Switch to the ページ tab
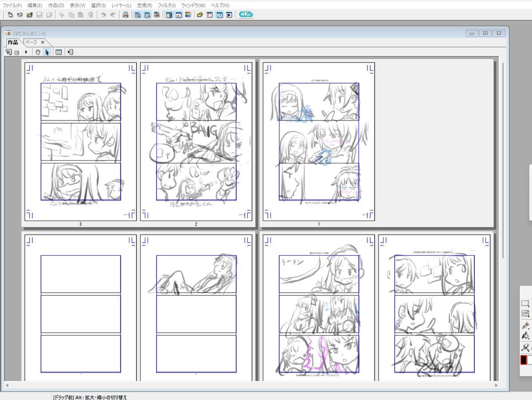This screenshot has width=532, height=400. click(31, 42)
